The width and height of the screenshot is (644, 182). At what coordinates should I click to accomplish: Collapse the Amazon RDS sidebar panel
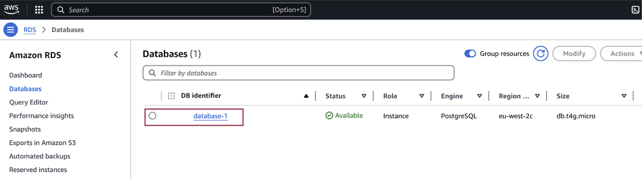coord(116,55)
